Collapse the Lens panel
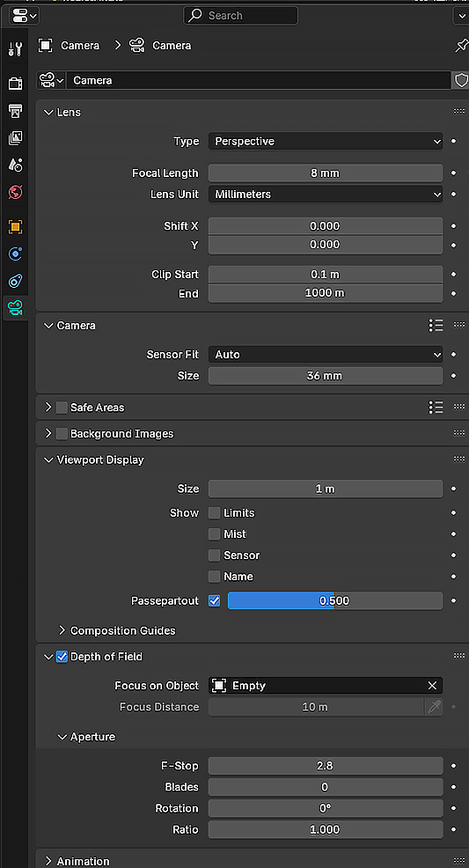The width and height of the screenshot is (469, 868). tap(48, 113)
